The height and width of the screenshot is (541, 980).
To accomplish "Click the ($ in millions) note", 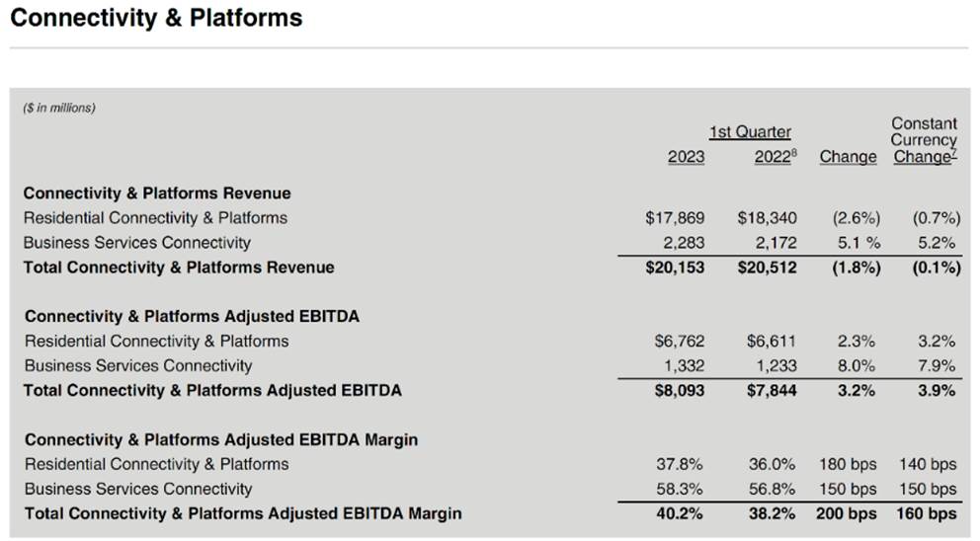I will pyautogui.click(x=59, y=109).
